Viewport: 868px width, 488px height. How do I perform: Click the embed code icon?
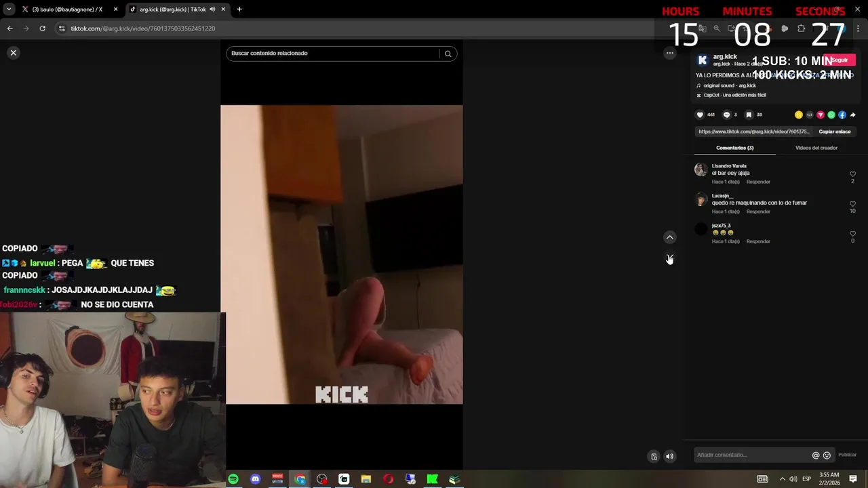pyautogui.click(x=809, y=115)
